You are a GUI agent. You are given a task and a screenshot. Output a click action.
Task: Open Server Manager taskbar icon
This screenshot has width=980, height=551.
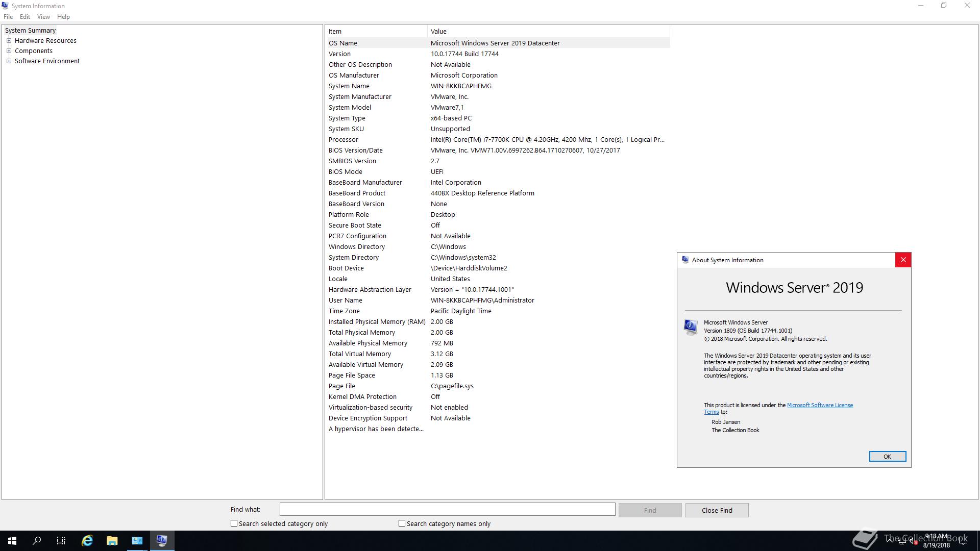[137, 541]
